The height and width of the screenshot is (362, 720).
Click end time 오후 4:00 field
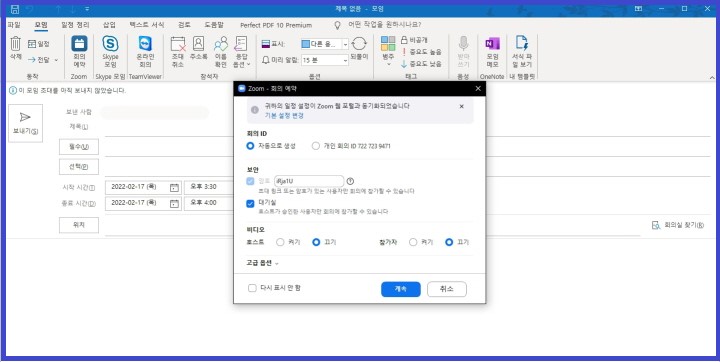(x=209, y=203)
